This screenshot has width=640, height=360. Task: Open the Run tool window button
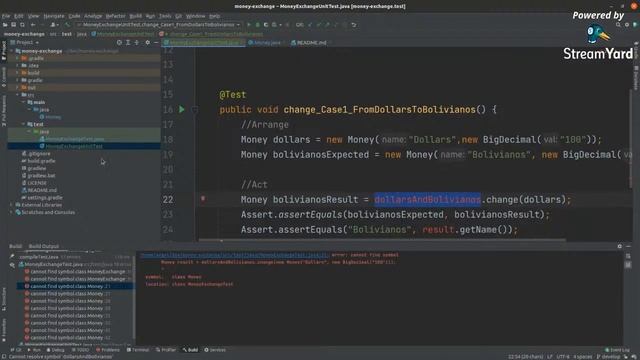click(x=34, y=350)
